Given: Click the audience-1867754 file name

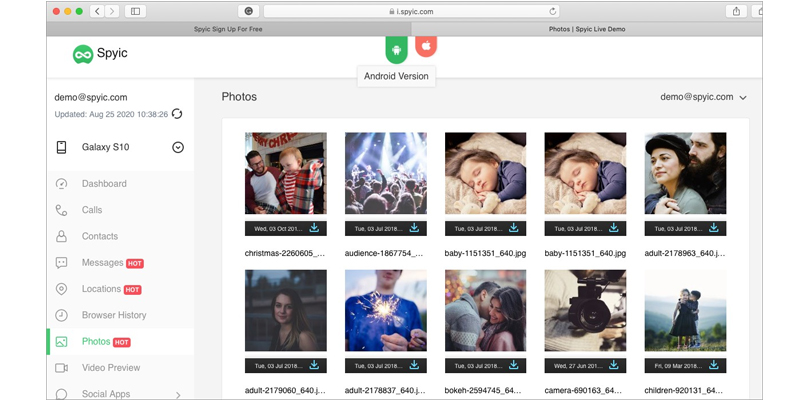Looking at the screenshot, I should (384, 253).
